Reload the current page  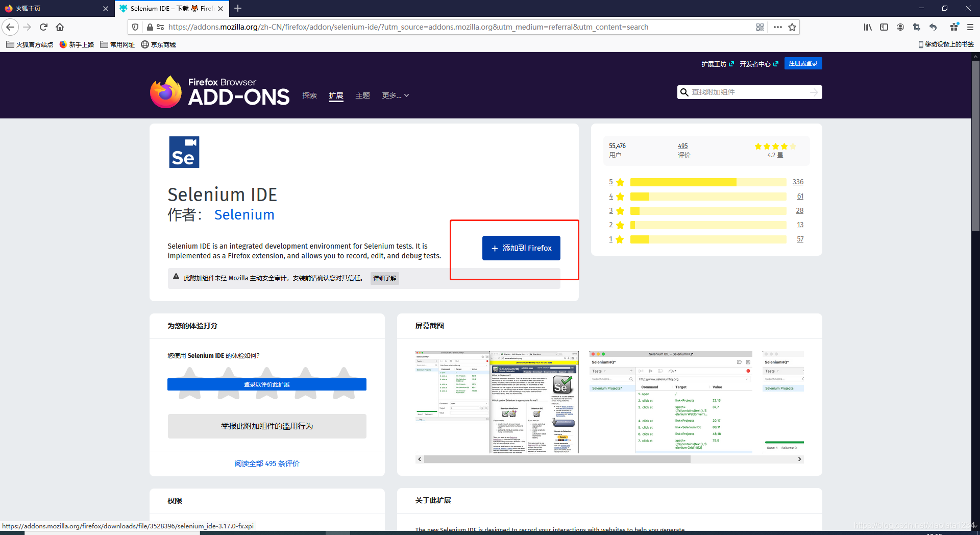(x=43, y=27)
